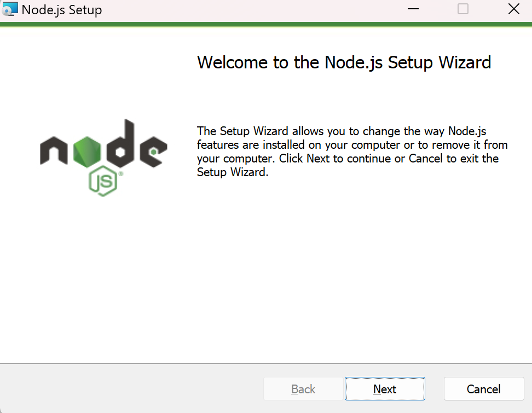Screen dimensions: 532x413
Task: Click the disabled maximize button
Action: point(463,9)
